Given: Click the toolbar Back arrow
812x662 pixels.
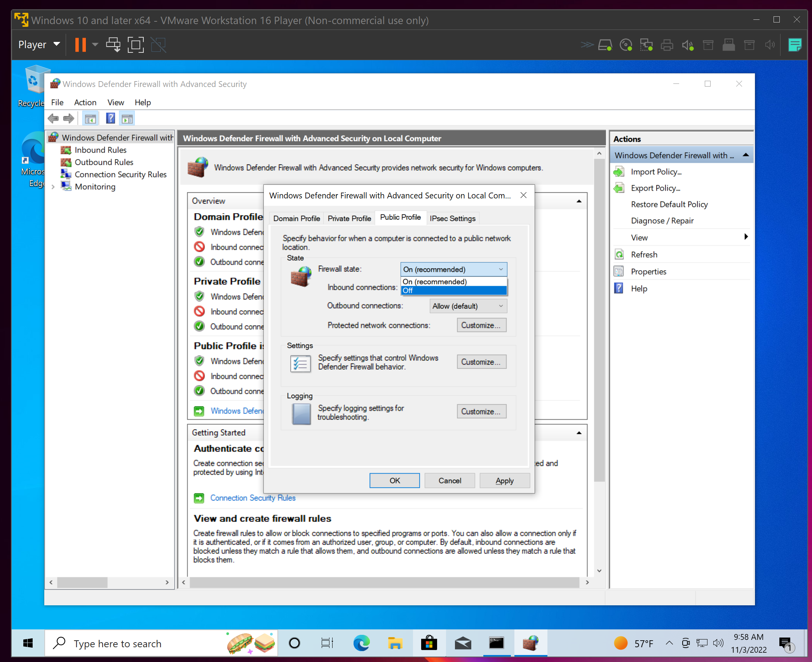Looking at the screenshot, I should (53, 118).
